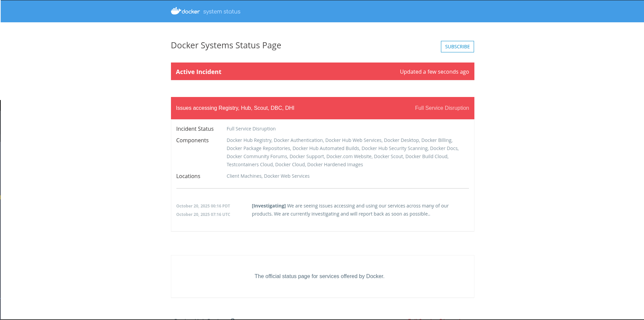Click the '[Investigating]' update tag
Viewport: 644px width, 320px height.
click(x=269, y=206)
